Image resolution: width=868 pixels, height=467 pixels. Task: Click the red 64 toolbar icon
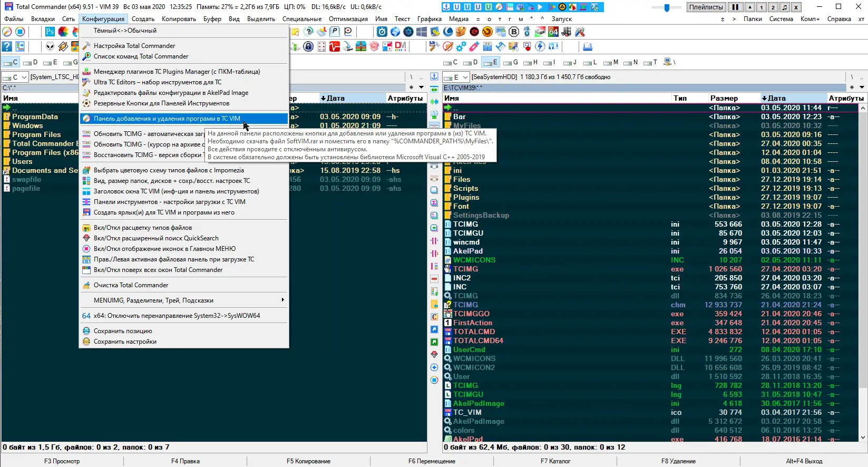coord(553,32)
